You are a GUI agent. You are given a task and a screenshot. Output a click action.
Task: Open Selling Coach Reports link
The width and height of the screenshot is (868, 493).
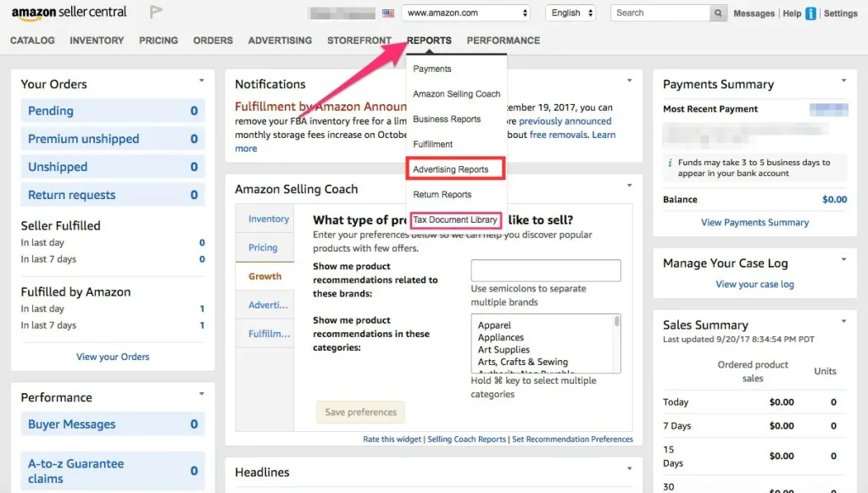point(467,440)
